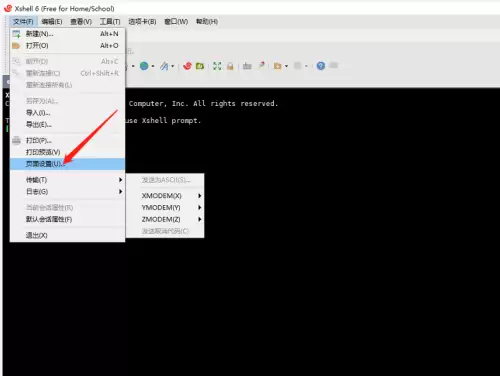Open dropdown arrow beside the orange folder icon
The height and width of the screenshot is (376, 500).
coord(286,66)
